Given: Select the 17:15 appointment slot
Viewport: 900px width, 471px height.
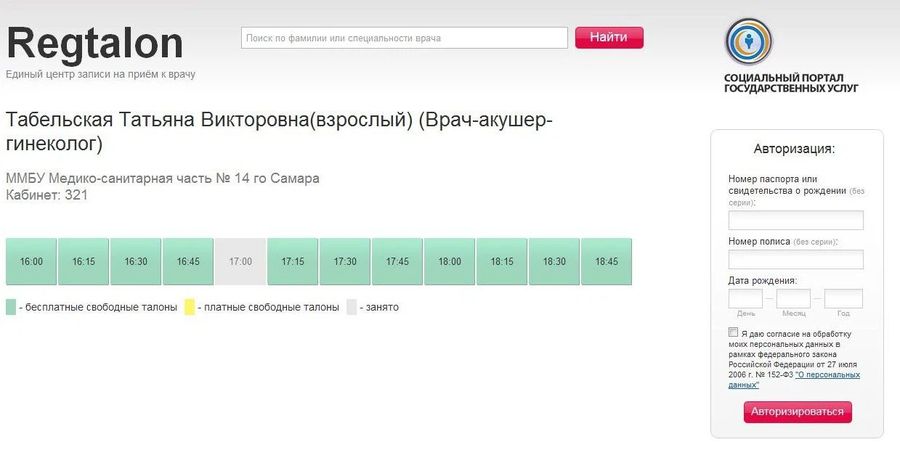Looking at the screenshot, I should (x=293, y=262).
